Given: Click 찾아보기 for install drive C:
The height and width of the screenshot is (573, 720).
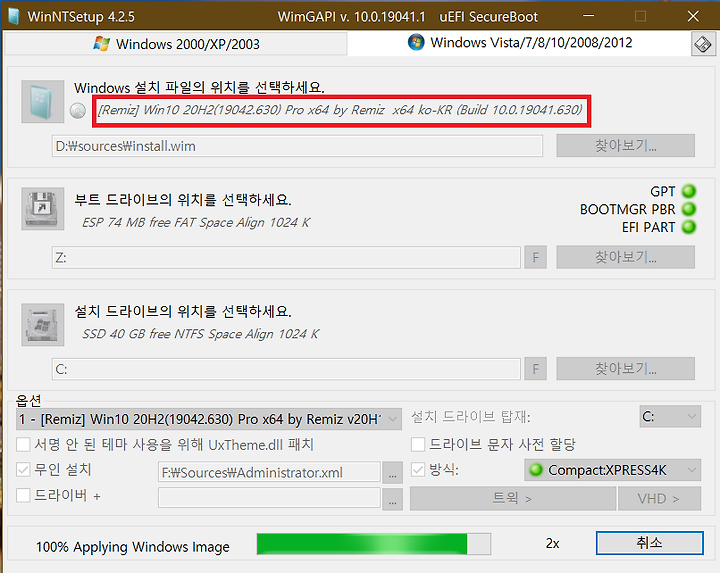Looking at the screenshot, I should pyautogui.click(x=625, y=369).
